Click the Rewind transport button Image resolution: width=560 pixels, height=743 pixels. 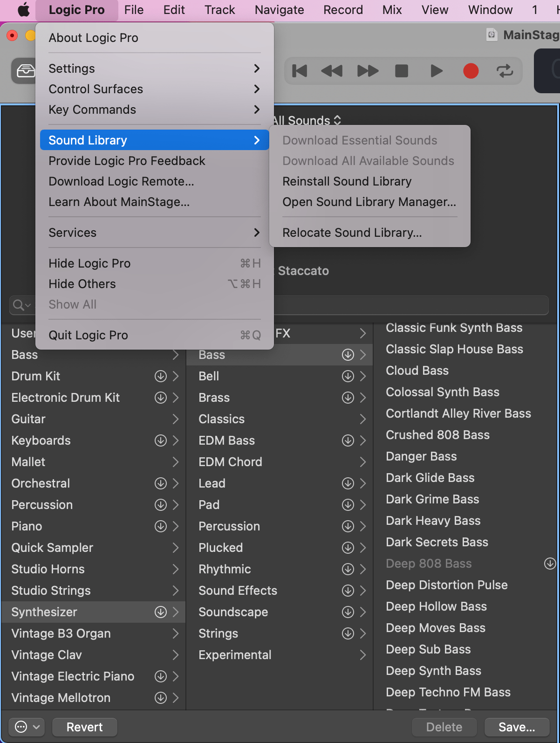332,71
